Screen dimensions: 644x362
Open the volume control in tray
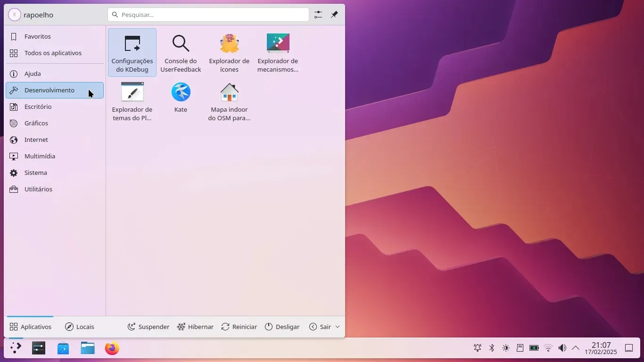(562, 348)
